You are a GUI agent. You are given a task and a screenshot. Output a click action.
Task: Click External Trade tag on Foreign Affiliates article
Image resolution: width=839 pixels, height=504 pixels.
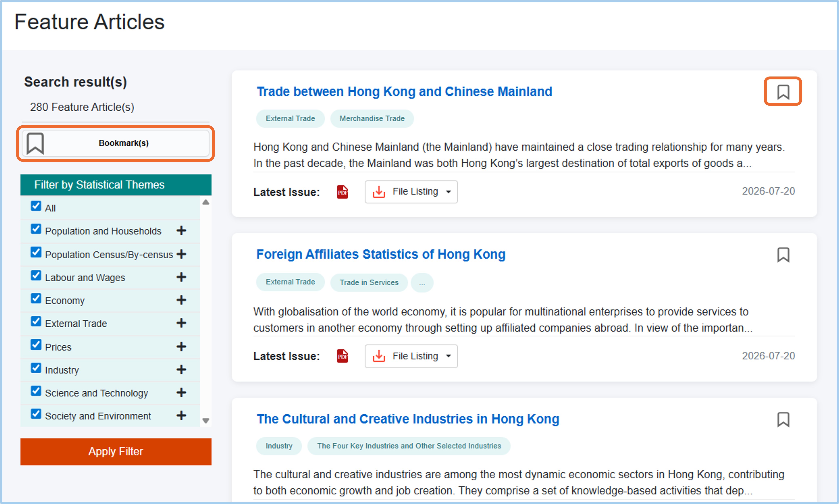click(x=291, y=282)
